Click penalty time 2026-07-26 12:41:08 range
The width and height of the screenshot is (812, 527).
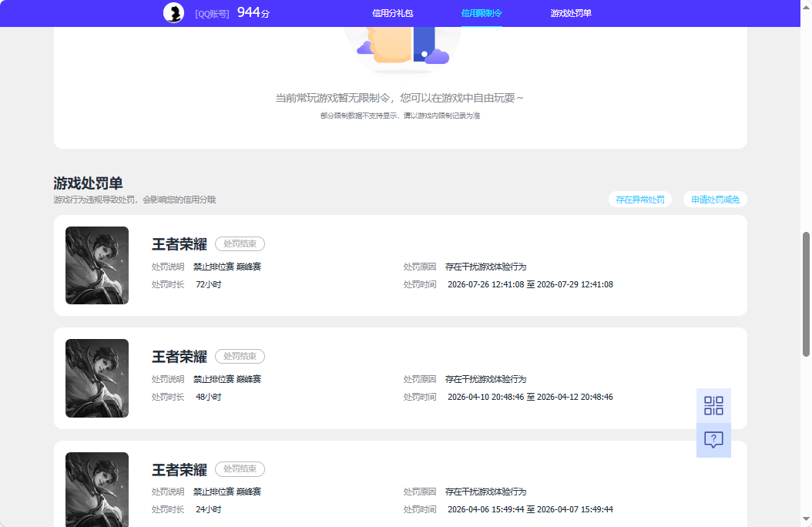530,285
